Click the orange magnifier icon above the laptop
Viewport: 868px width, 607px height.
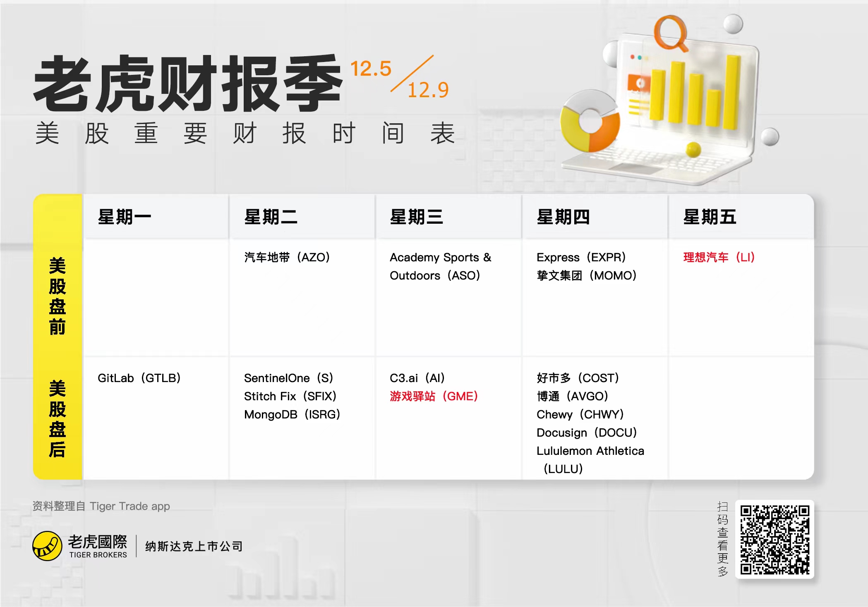click(671, 33)
